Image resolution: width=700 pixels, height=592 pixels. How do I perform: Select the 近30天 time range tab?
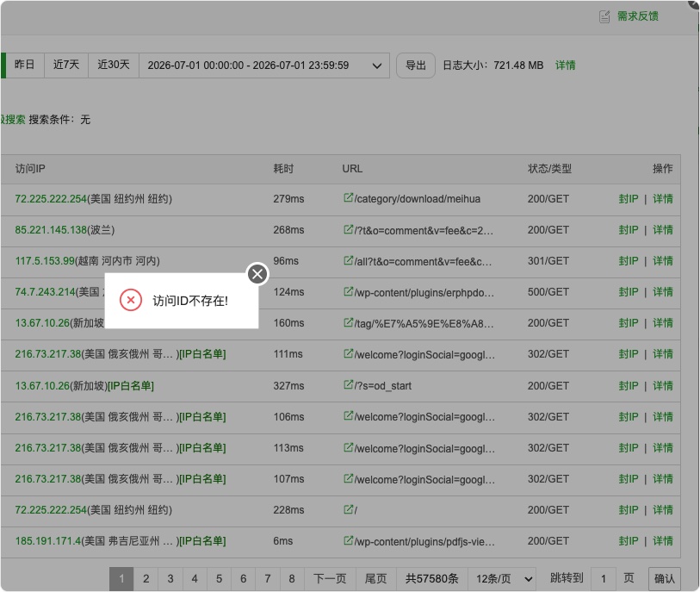tap(114, 65)
